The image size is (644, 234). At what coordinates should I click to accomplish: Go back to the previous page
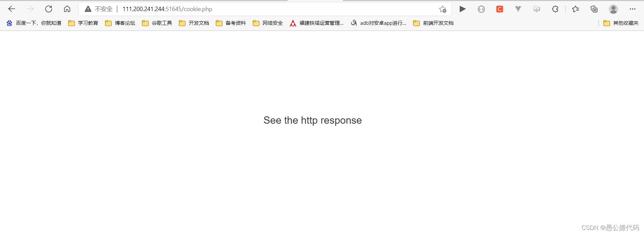coord(12,9)
